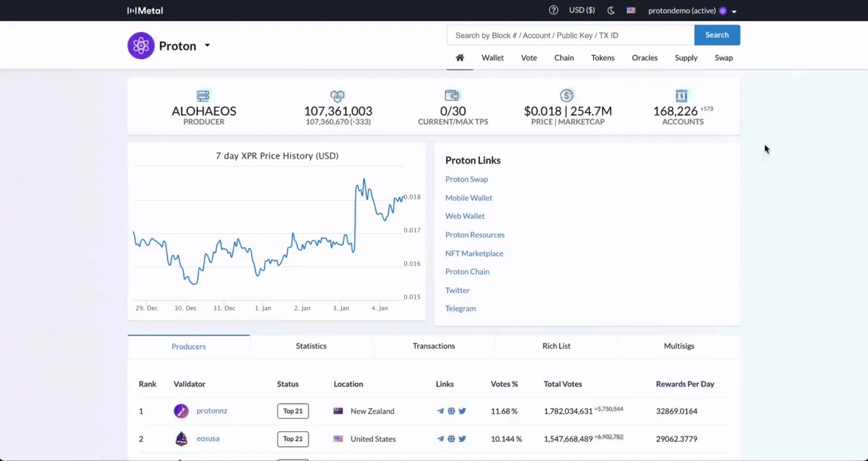This screenshot has width=868, height=461.
Task: Click the eosusa validator avatar
Action: pos(181,439)
